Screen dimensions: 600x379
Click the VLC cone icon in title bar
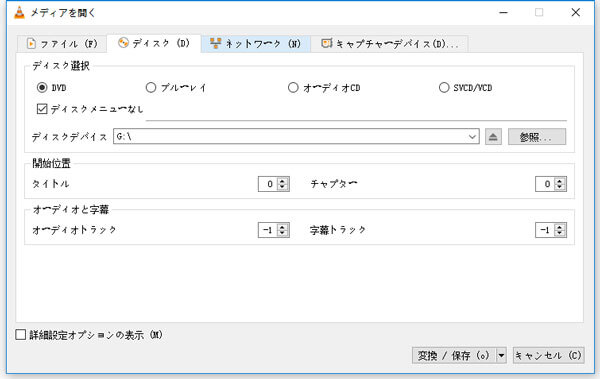19,13
